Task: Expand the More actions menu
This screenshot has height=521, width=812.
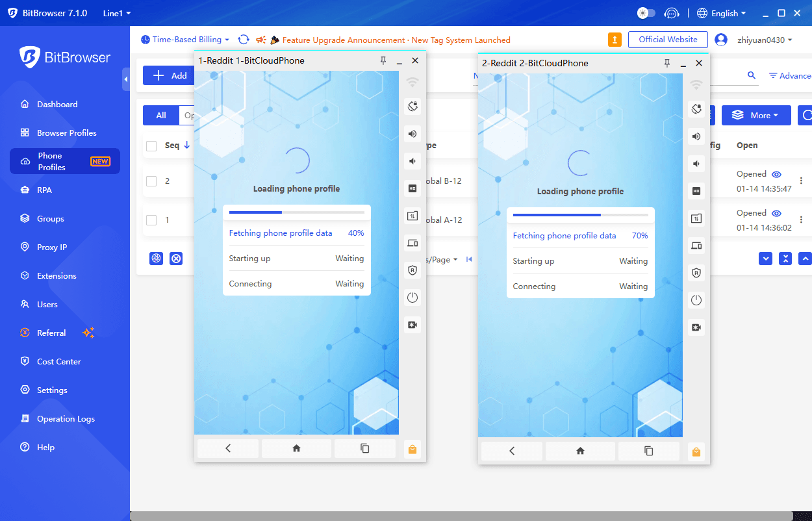Action: (x=756, y=115)
